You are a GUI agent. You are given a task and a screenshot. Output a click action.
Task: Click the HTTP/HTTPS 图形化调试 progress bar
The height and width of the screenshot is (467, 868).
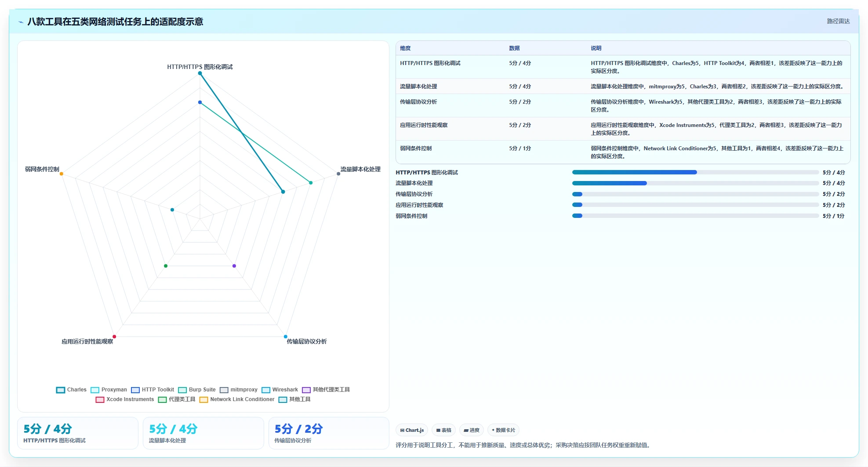[695, 172]
